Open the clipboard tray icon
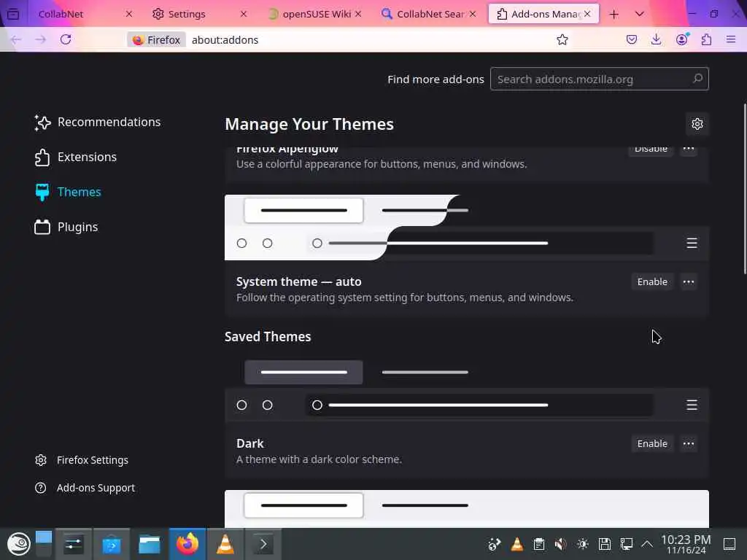Screen dimensions: 747x560 (539, 544)
